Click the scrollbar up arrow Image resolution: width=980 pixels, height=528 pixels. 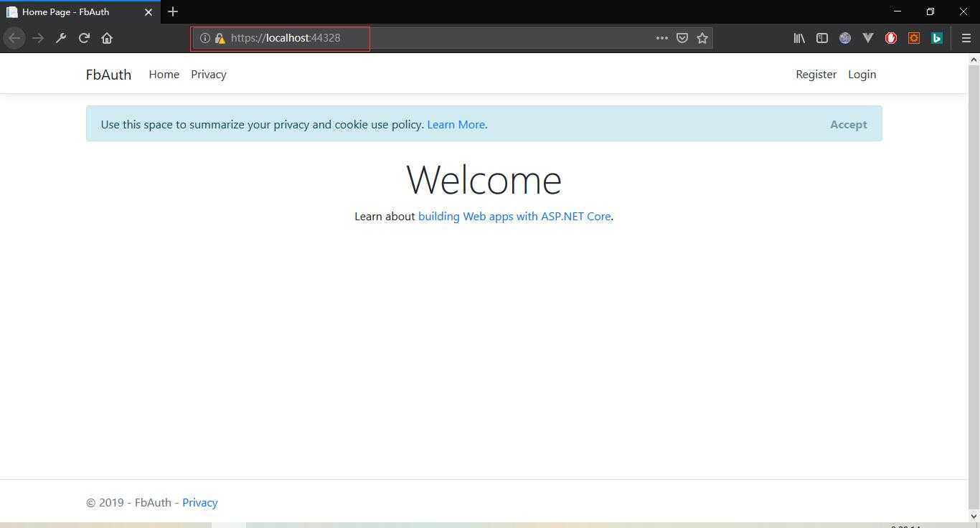tap(974, 58)
